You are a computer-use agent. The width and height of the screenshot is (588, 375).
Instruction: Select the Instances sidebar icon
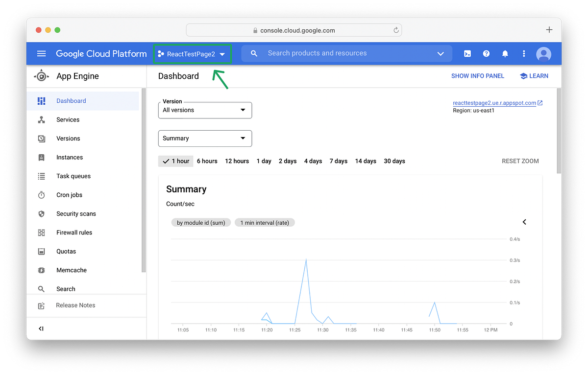[42, 157]
